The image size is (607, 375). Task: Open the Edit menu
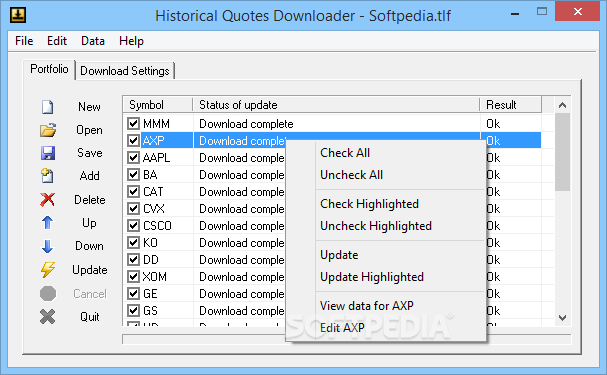point(57,41)
